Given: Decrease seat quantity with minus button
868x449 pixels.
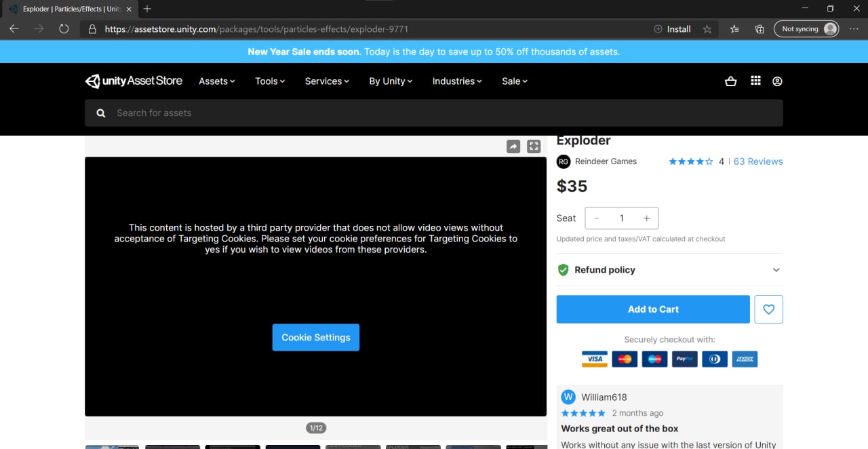Looking at the screenshot, I should pos(597,218).
